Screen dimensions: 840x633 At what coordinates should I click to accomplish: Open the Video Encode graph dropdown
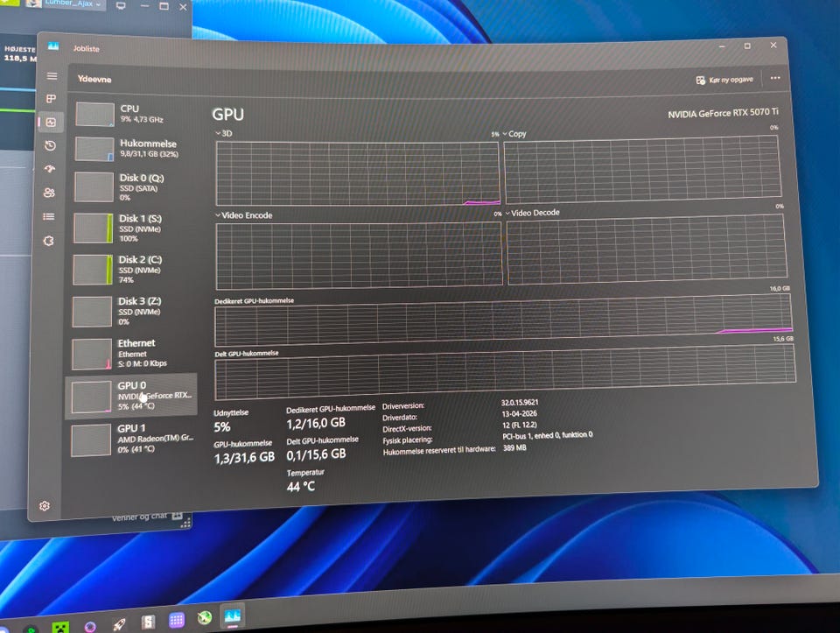[244, 215]
